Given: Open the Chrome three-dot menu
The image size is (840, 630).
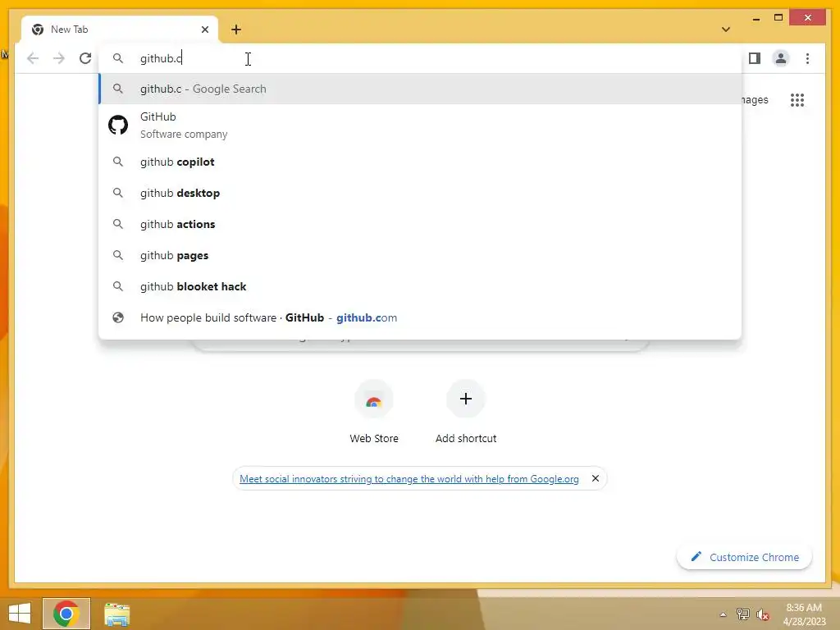Looking at the screenshot, I should pos(807,58).
